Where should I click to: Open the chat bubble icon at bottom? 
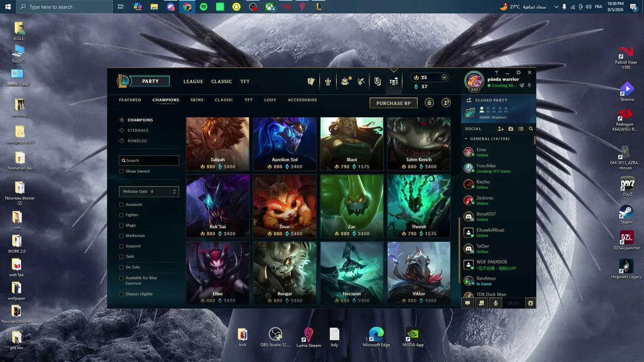(x=467, y=303)
